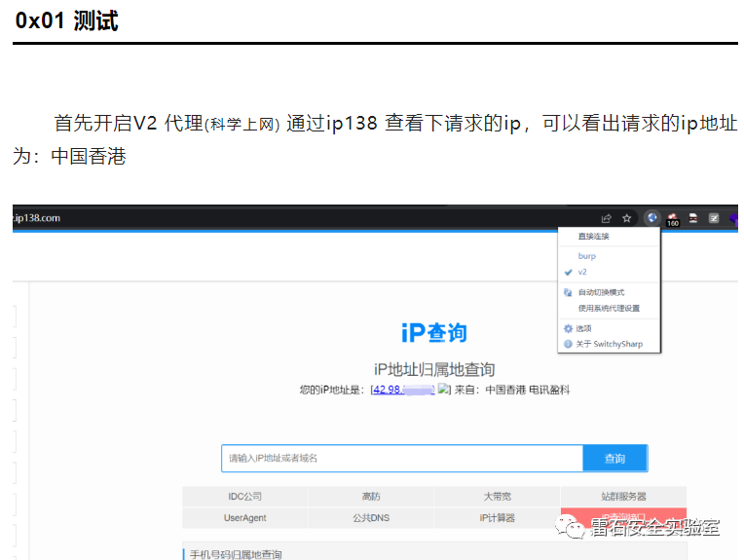Click the gear icon beside 选项
The image size is (744, 560).
[x=568, y=328]
